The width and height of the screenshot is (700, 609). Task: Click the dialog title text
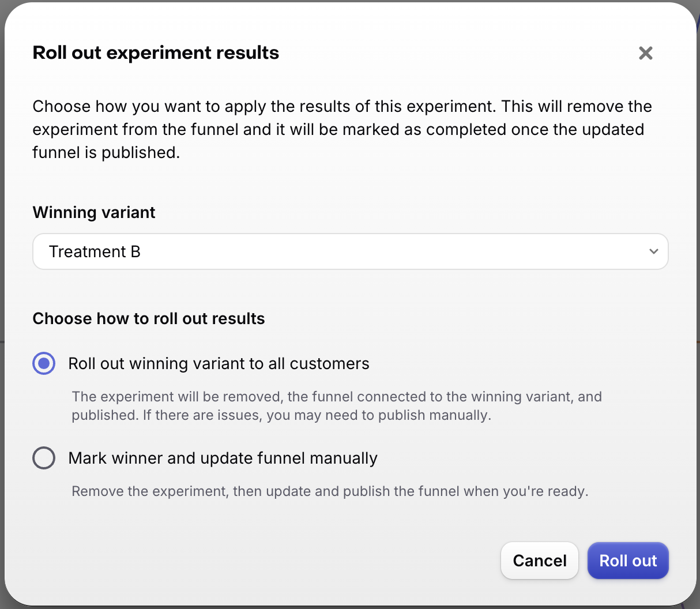pos(156,52)
